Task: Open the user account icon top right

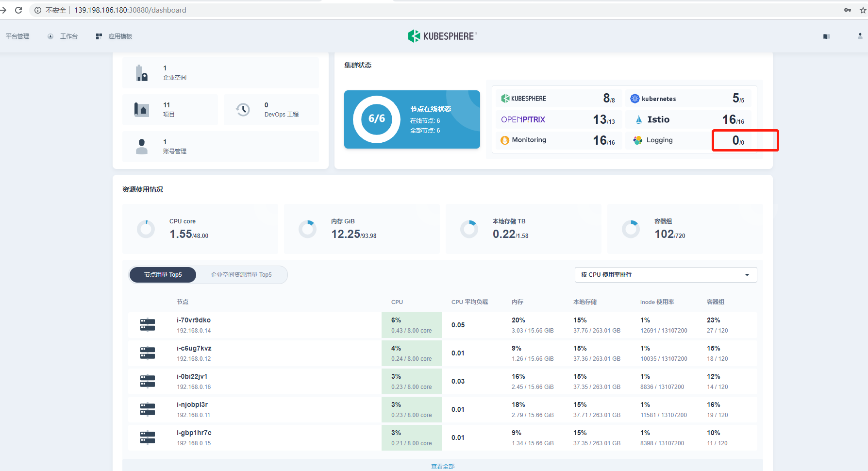Action: (860, 36)
